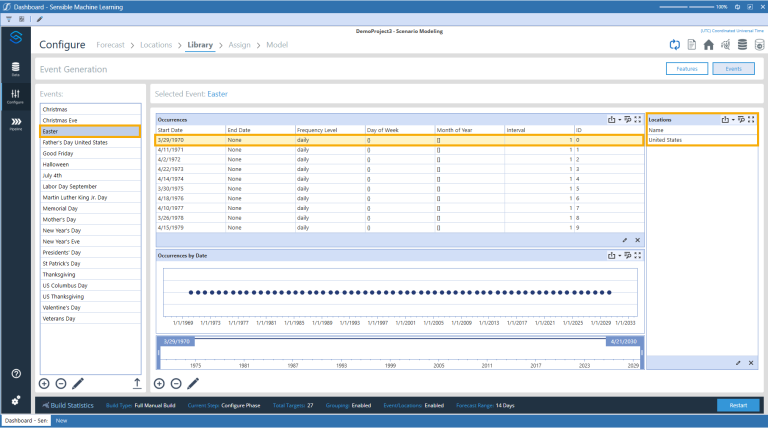Maximize the Locations panel
Viewport: 768px width, 428px height.
(751, 119)
